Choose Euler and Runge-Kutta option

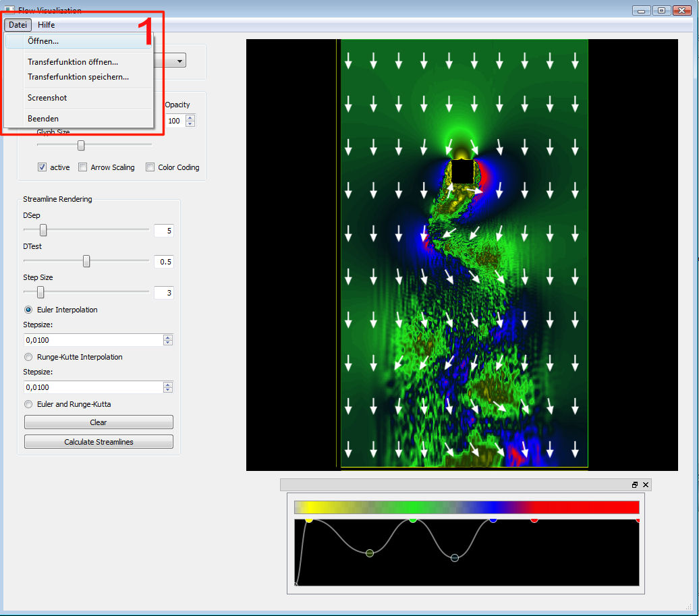click(28, 404)
